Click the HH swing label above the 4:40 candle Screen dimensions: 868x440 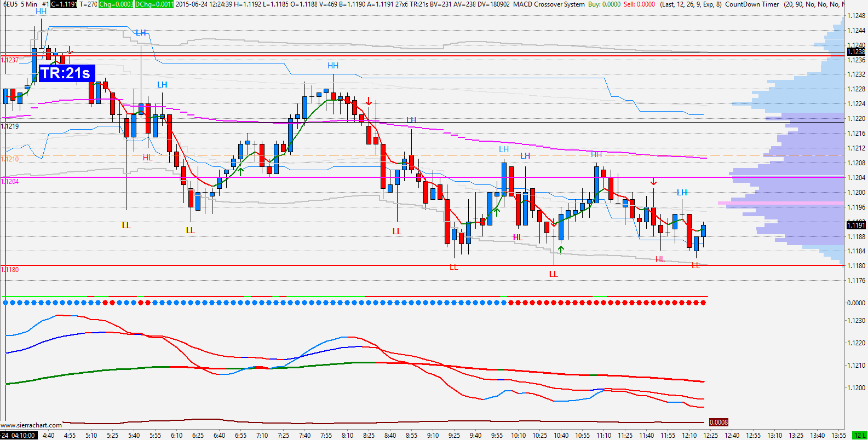(x=41, y=11)
